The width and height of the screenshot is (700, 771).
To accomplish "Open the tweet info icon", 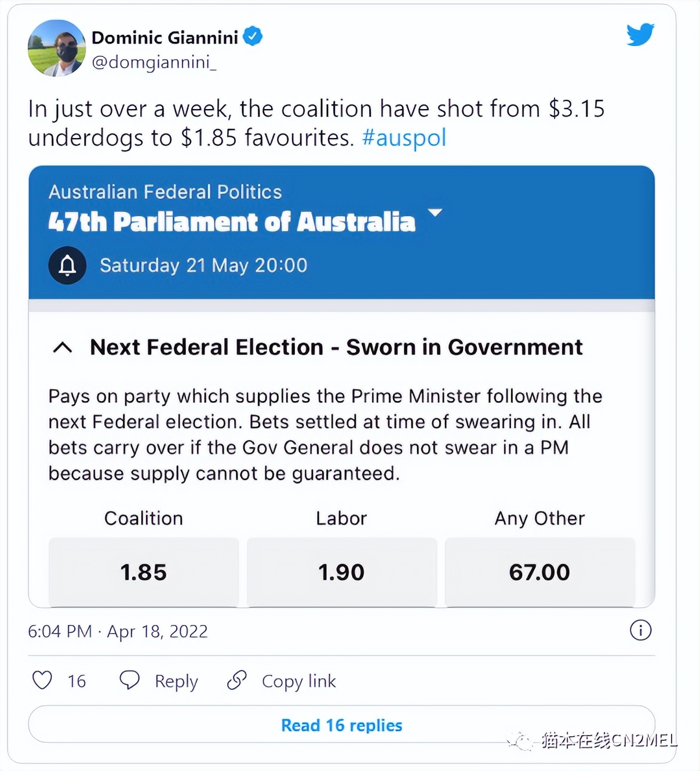I will coord(640,630).
